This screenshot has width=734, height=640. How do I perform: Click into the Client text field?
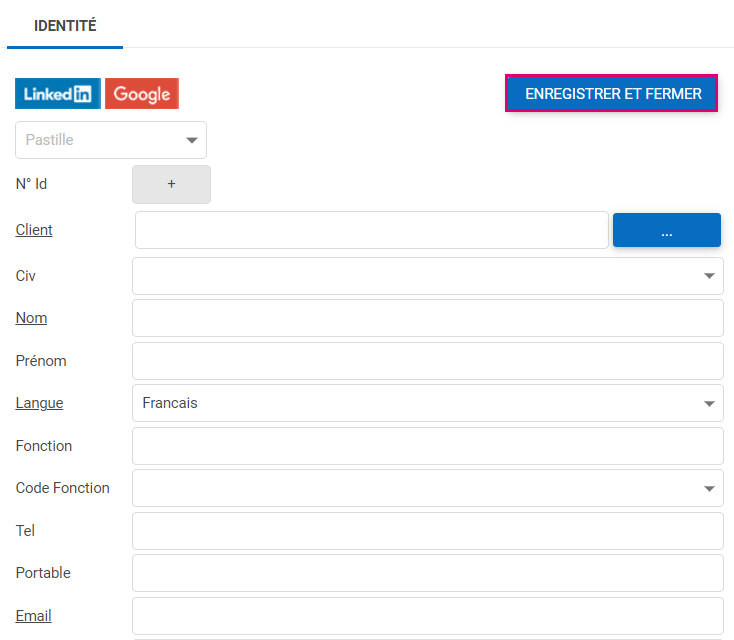(371, 230)
